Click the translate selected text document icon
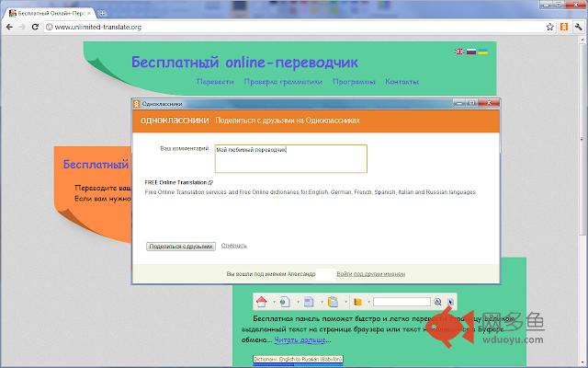 click(x=309, y=302)
